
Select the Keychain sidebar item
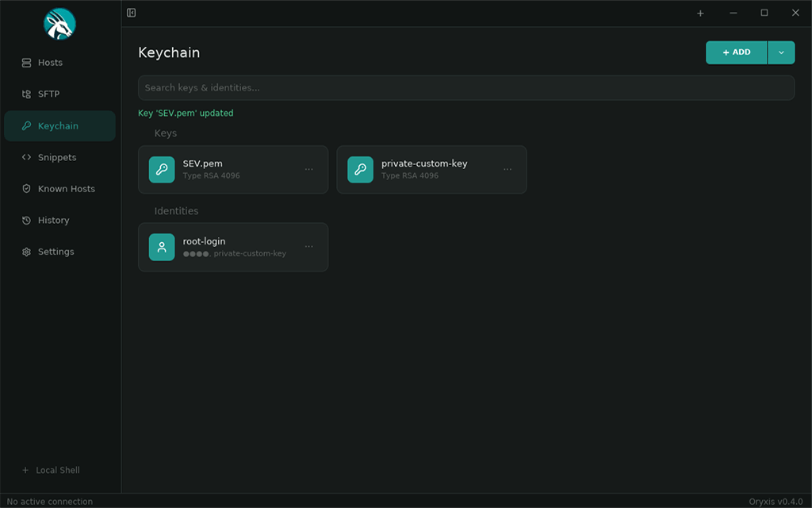(x=58, y=125)
